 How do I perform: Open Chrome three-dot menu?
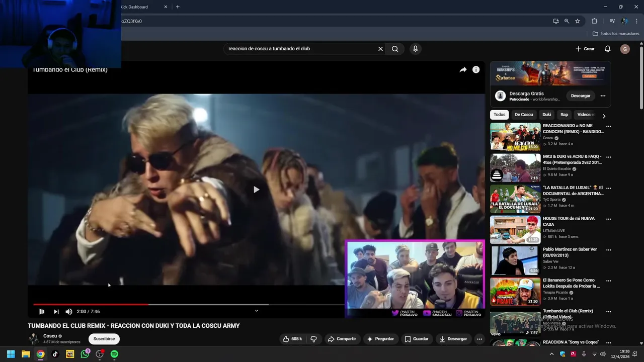pos(636,21)
